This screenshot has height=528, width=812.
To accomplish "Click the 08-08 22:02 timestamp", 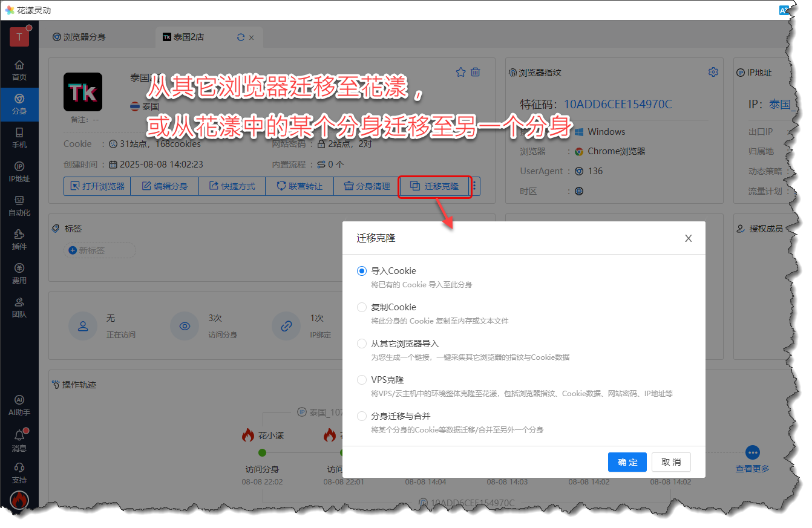I will pyautogui.click(x=262, y=482).
